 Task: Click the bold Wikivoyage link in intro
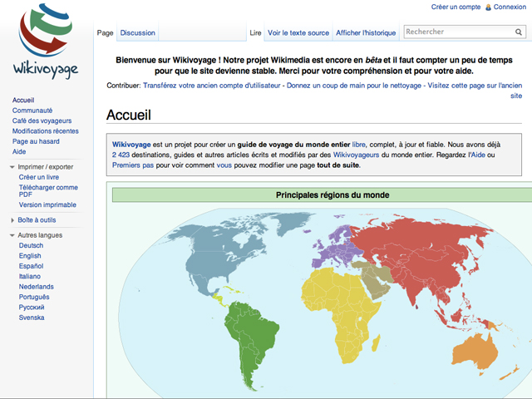click(x=131, y=145)
